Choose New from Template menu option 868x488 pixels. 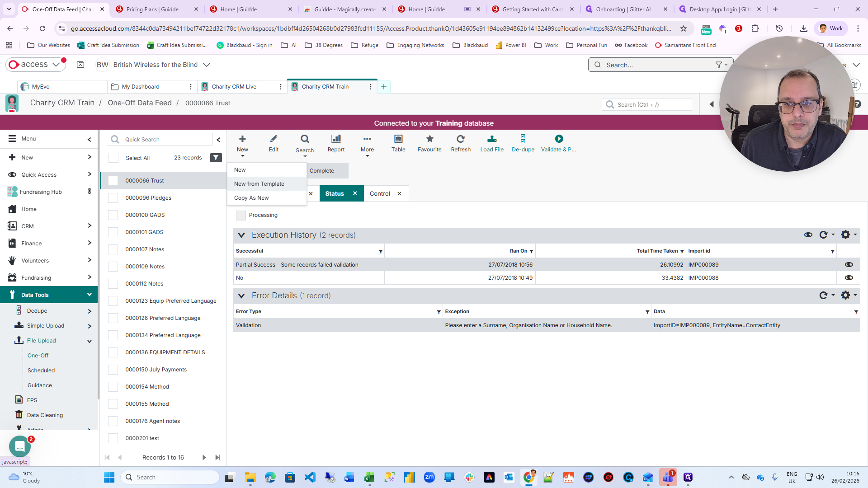[259, 184]
